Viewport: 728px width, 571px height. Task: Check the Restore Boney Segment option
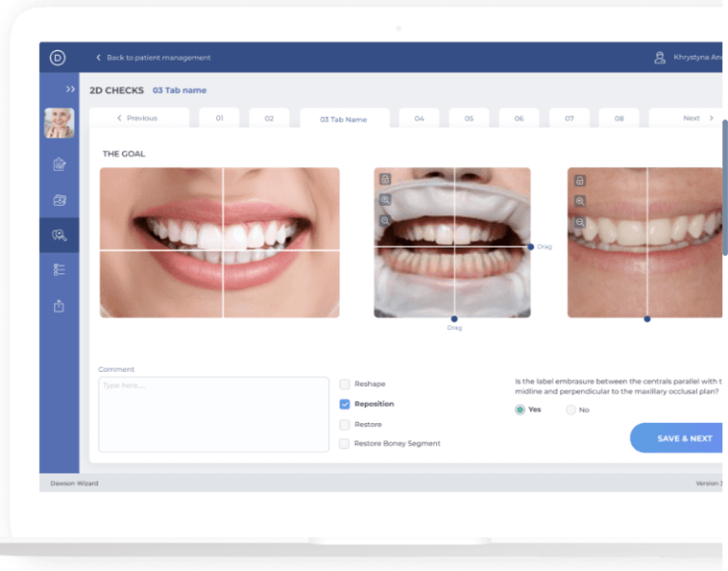(345, 443)
